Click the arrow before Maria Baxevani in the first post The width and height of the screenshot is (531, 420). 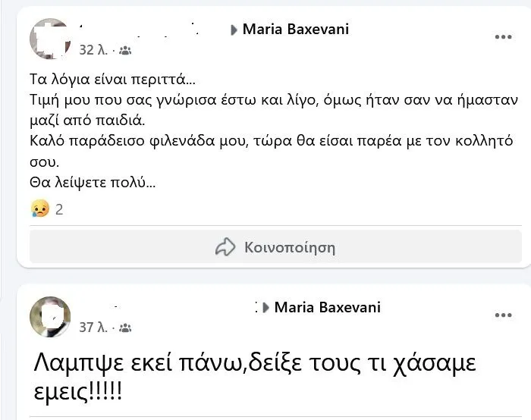pos(234,30)
